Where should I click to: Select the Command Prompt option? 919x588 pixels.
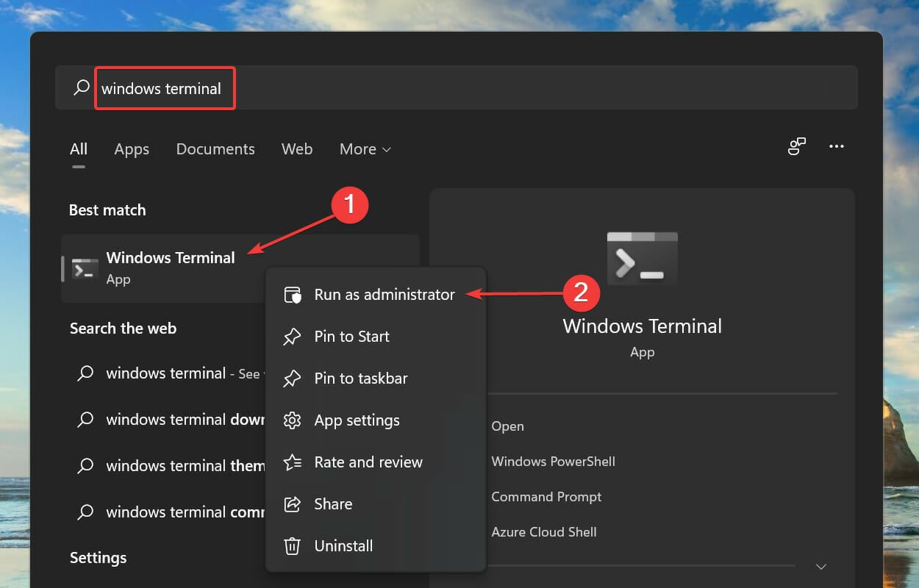pyautogui.click(x=546, y=497)
